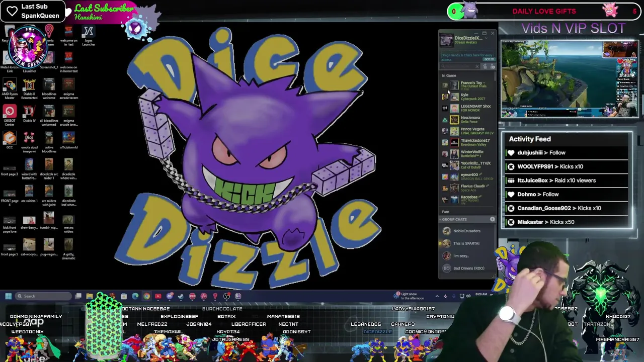Open chat with Prince Vegeta in friends list

(468, 131)
